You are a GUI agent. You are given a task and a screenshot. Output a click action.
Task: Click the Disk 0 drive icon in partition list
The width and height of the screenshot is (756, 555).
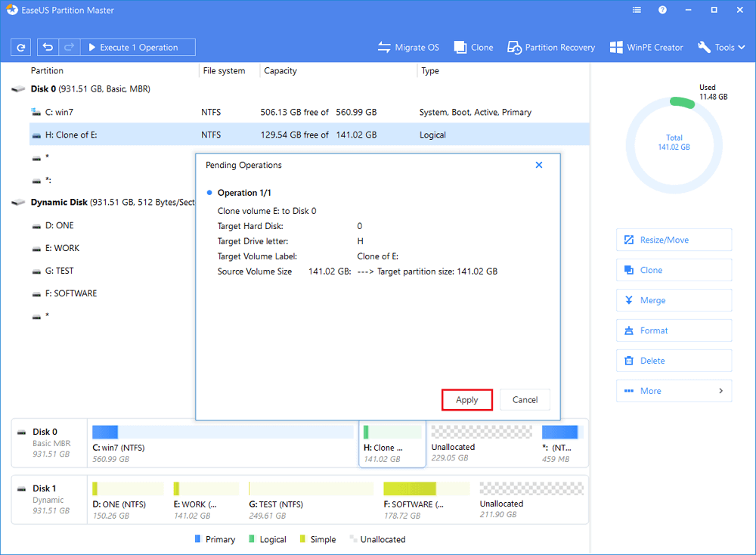pos(18,88)
